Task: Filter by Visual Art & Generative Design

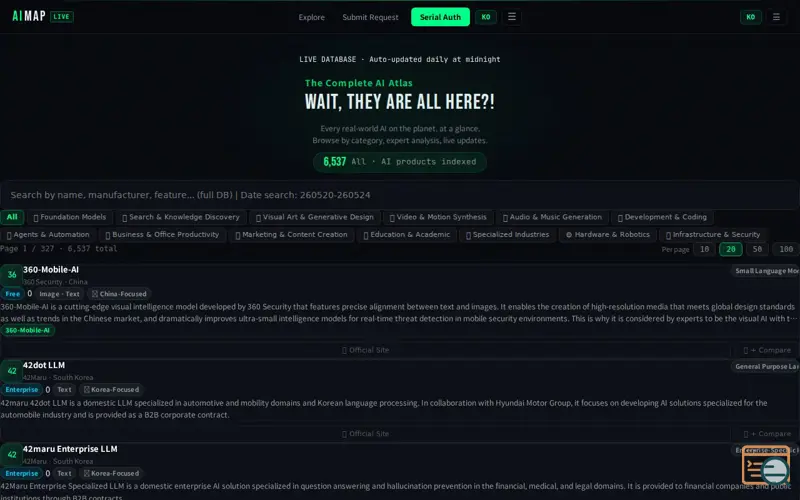Action: coord(315,217)
